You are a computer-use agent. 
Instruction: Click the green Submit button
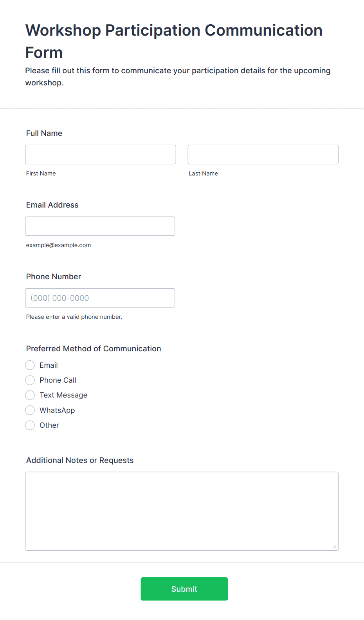(184, 589)
